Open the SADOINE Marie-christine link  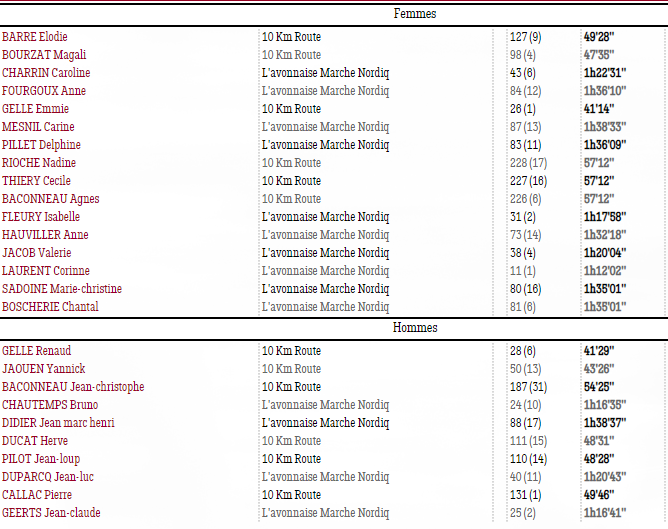coord(62,289)
